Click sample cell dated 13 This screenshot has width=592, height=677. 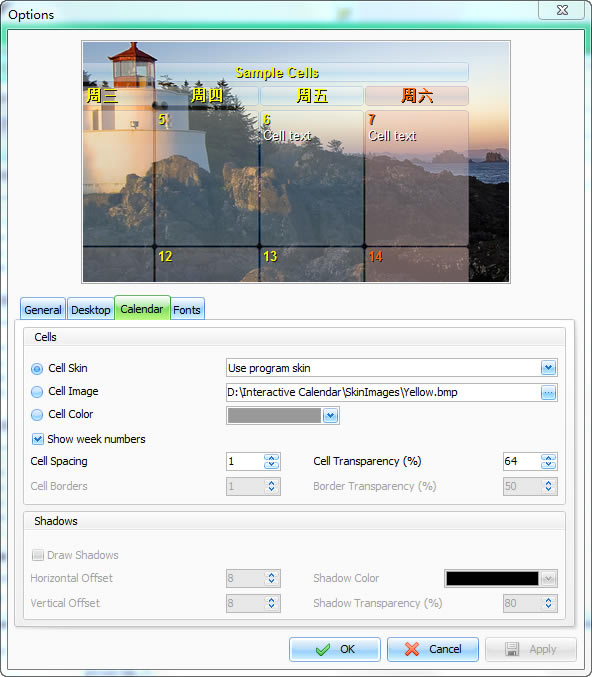(312, 264)
